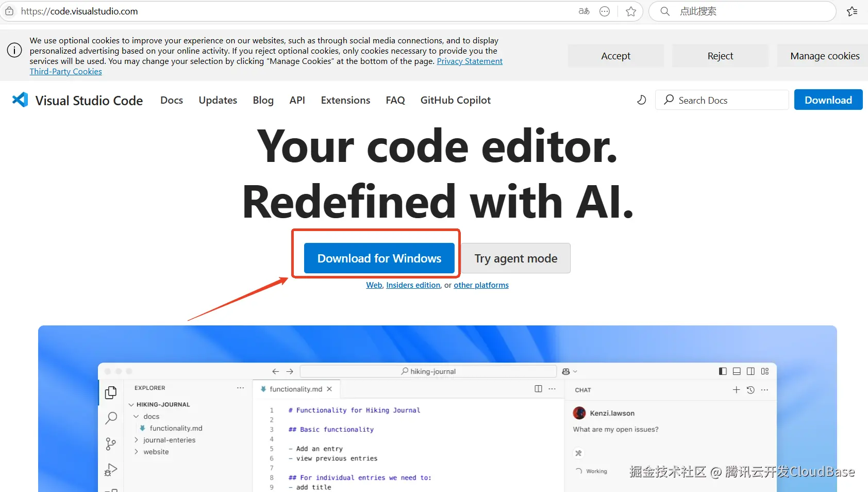Click the round three-dots icon in address bar
The image size is (868, 492).
(x=605, y=11)
